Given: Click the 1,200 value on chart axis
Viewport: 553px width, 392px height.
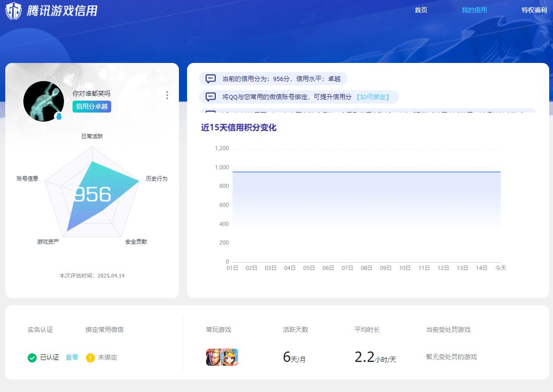Looking at the screenshot, I should (x=222, y=148).
